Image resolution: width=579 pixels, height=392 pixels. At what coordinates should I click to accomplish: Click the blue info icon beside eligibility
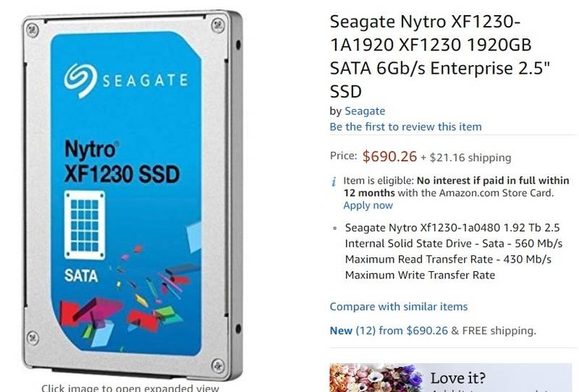click(334, 181)
